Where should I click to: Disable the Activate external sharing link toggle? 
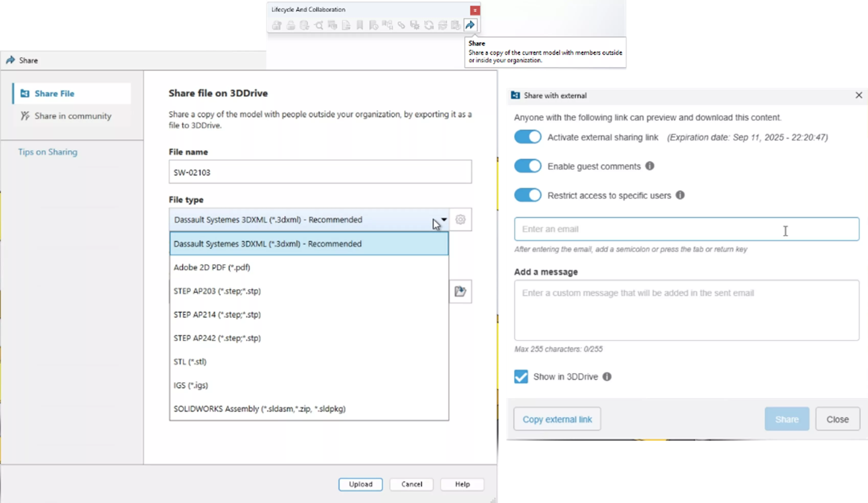[x=527, y=137]
